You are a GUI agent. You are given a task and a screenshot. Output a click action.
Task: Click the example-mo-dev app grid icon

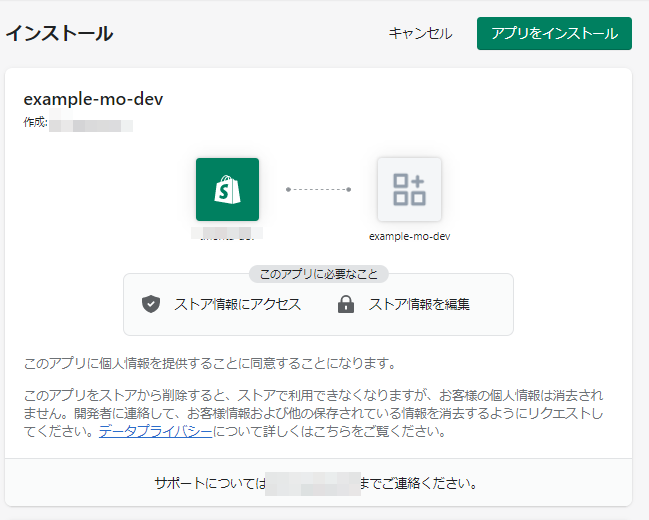click(409, 189)
